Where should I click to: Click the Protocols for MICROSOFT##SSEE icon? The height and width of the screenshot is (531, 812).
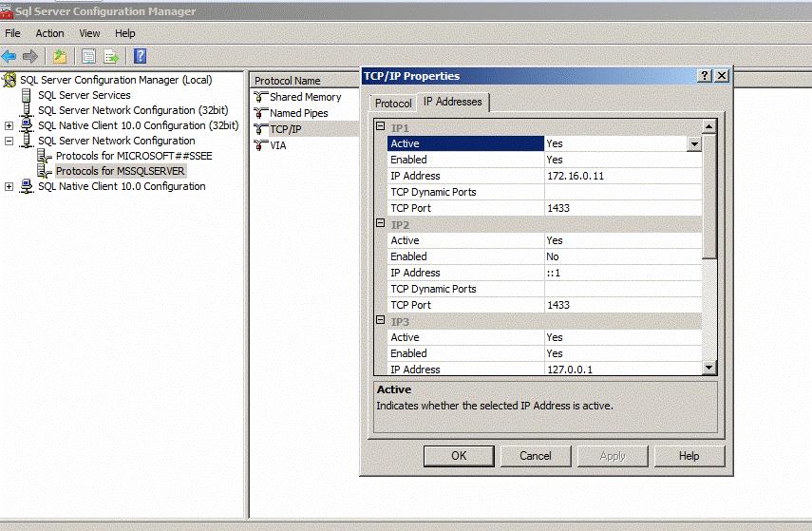pyautogui.click(x=45, y=156)
